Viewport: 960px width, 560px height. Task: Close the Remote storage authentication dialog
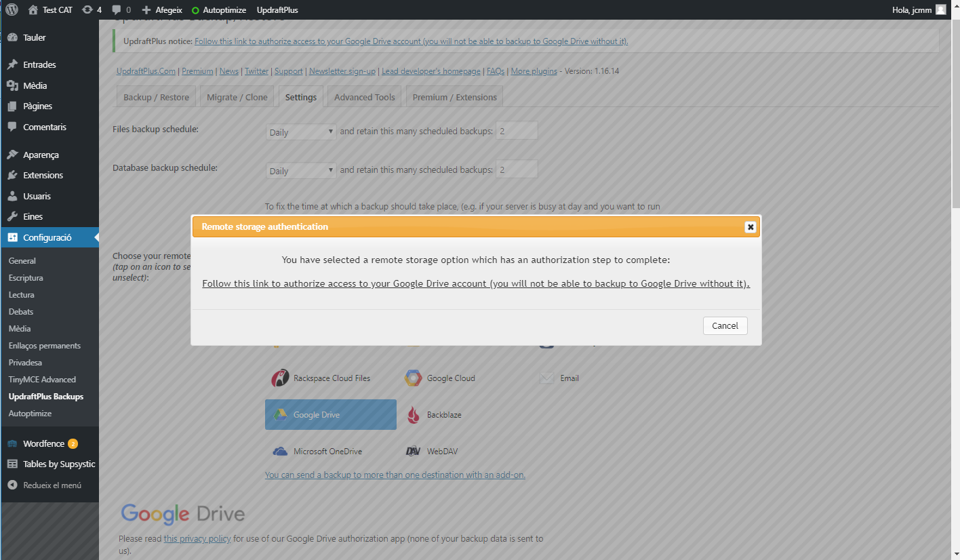(x=751, y=227)
